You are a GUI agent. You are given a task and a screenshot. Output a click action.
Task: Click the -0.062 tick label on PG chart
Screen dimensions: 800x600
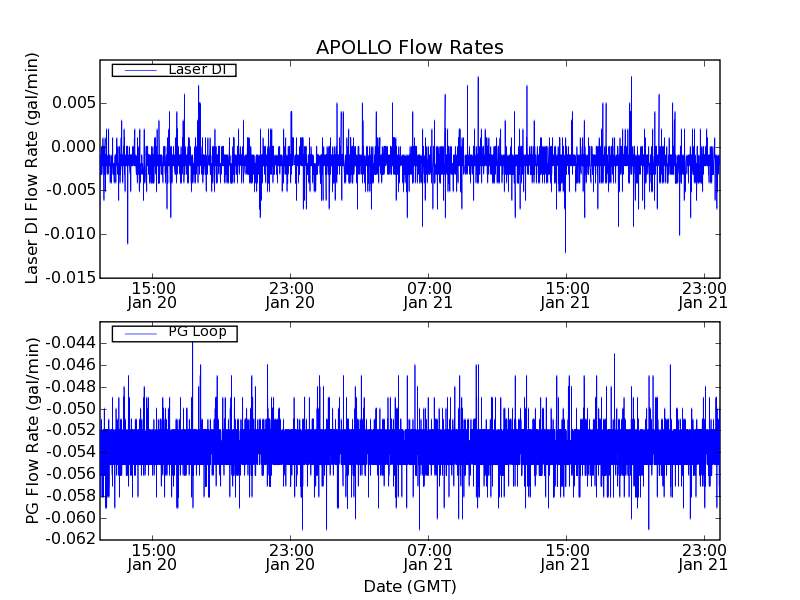(x=70, y=539)
